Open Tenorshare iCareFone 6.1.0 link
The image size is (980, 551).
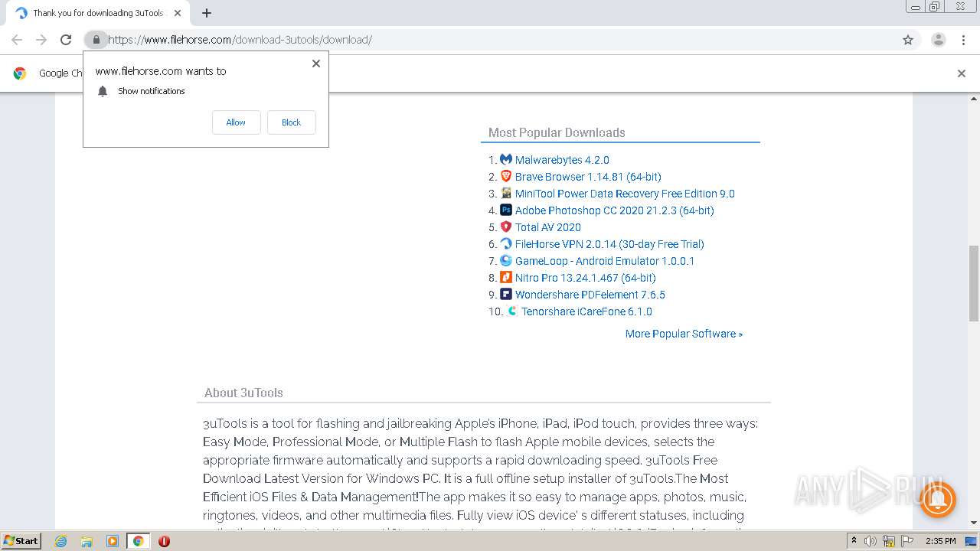(x=586, y=311)
